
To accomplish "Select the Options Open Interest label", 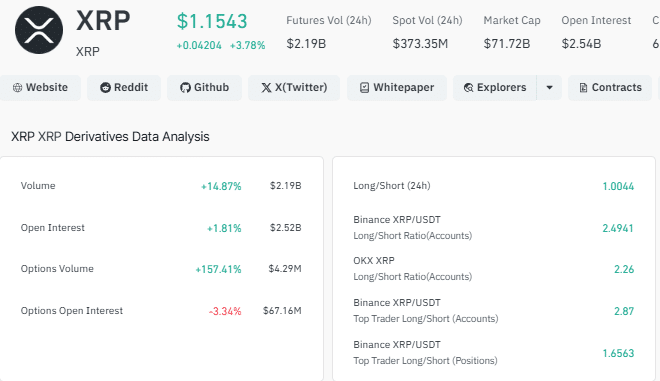I will pyautogui.click(x=72, y=311).
